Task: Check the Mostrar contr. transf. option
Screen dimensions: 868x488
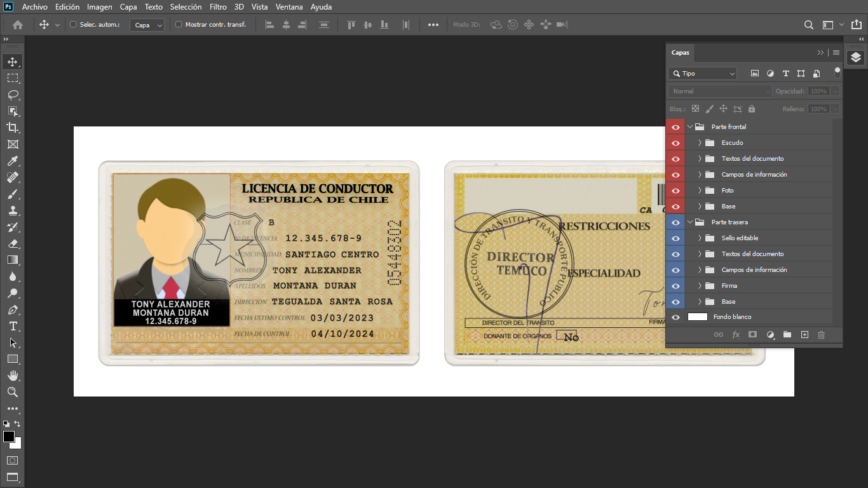Action: 179,25
